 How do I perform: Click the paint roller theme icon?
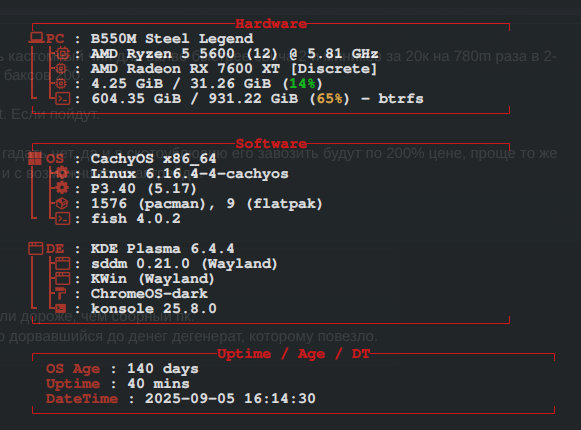[60, 293]
